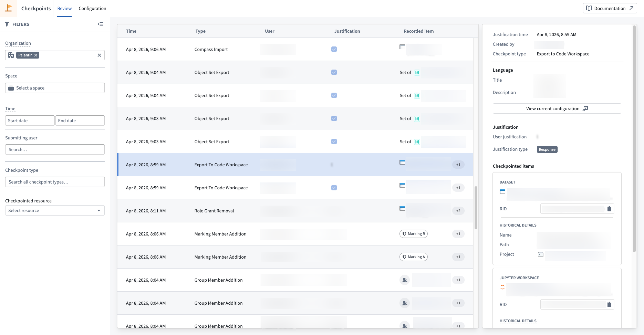Switch to the Configuration tab

click(92, 8)
